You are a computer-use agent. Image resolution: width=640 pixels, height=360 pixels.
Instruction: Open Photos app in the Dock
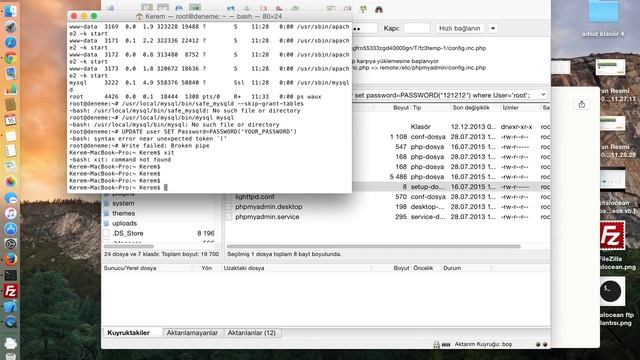click(10, 182)
